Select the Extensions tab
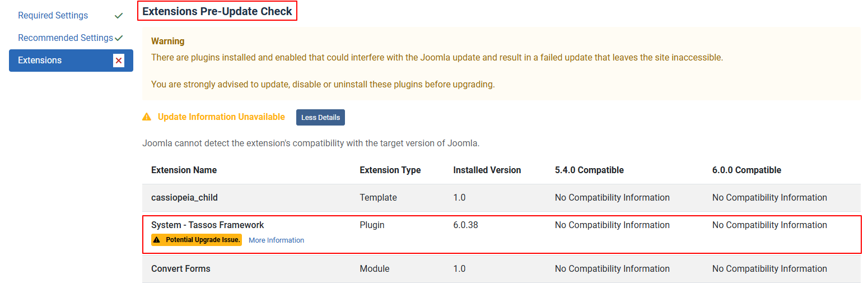Image resolution: width=868 pixels, height=283 pixels. click(40, 61)
